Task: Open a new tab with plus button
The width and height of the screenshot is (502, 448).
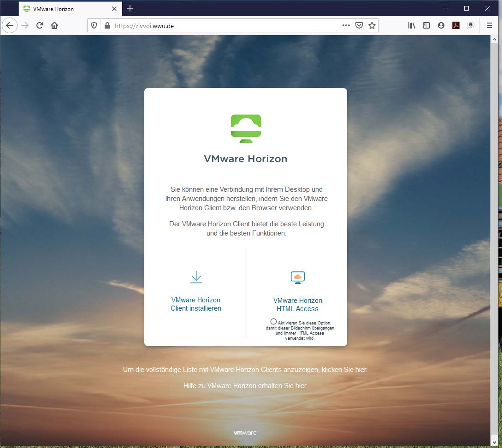Action: (x=130, y=9)
